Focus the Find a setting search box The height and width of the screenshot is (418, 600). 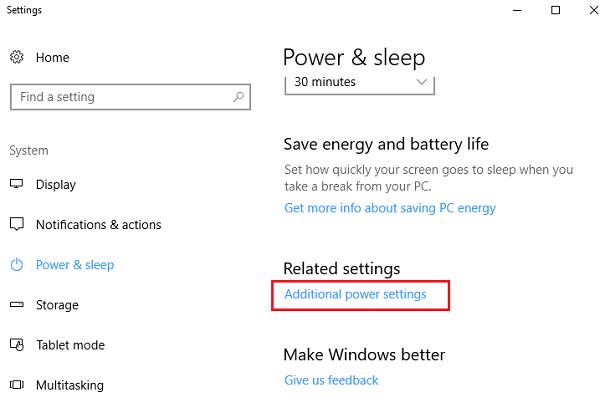tap(120, 97)
